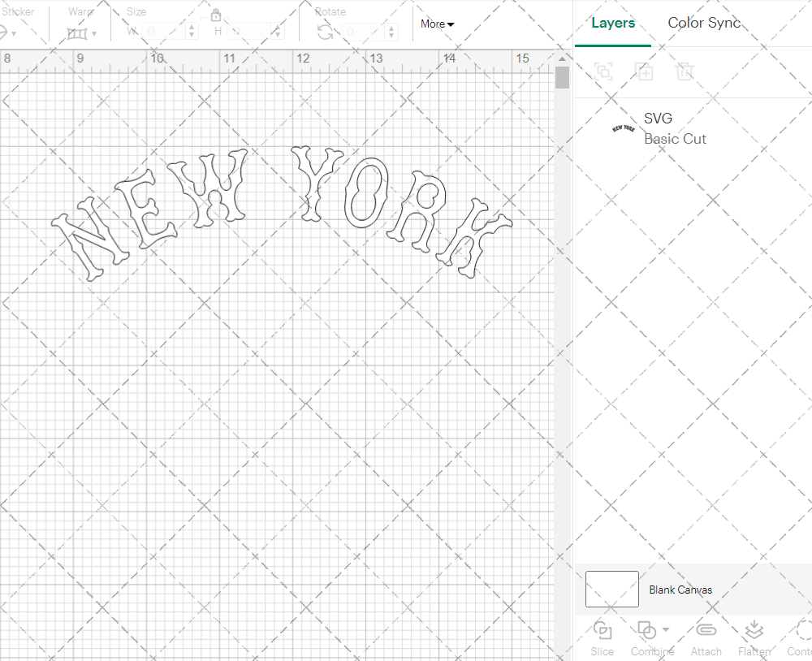Click the Blank Canvas label

(x=680, y=590)
